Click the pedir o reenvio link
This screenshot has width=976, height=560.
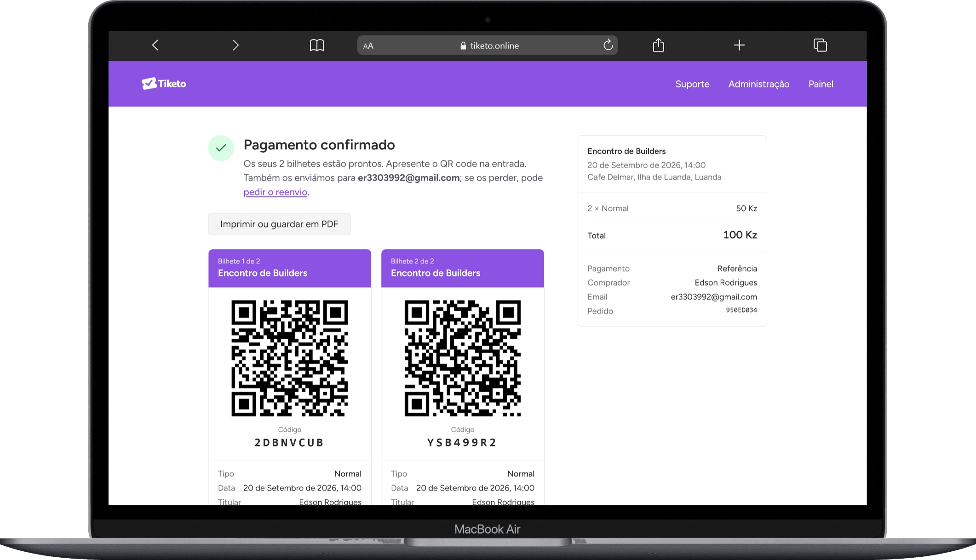tap(276, 192)
